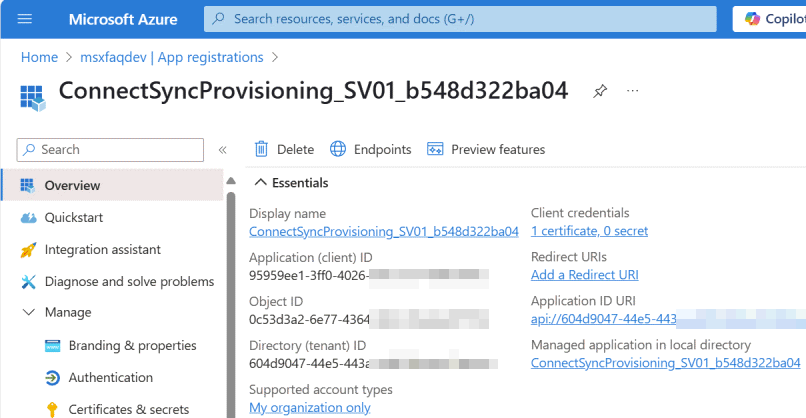Focus the sidebar Search field
Viewport: 806px width, 418px height.
click(x=110, y=150)
